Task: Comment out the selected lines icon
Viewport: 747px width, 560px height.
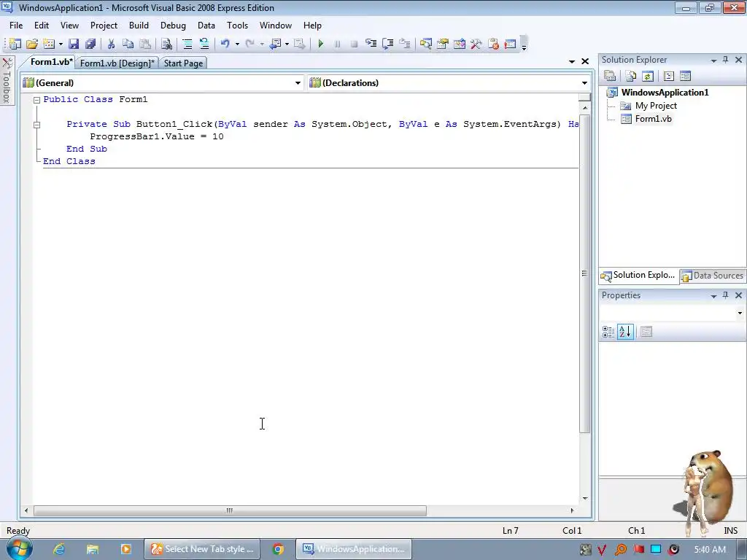Action: [187, 44]
